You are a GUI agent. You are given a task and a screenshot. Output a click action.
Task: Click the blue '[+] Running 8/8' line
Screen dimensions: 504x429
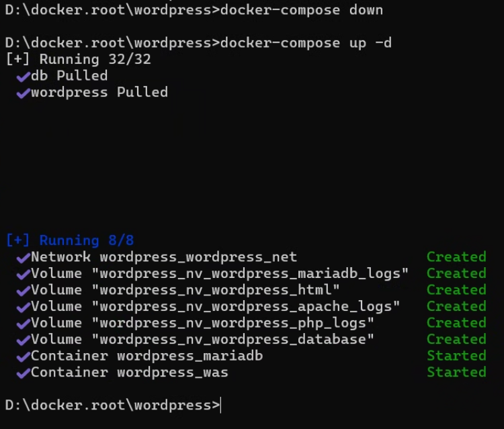pyautogui.click(x=70, y=240)
